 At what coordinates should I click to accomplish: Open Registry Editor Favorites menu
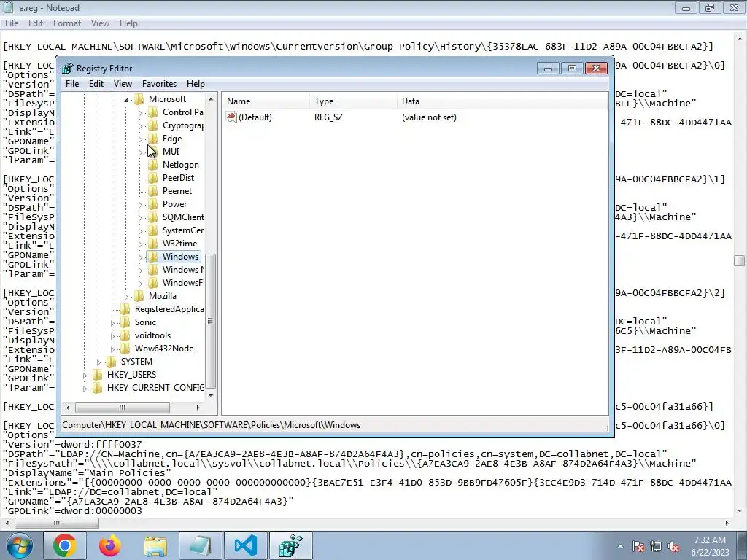tap(159, 84)
